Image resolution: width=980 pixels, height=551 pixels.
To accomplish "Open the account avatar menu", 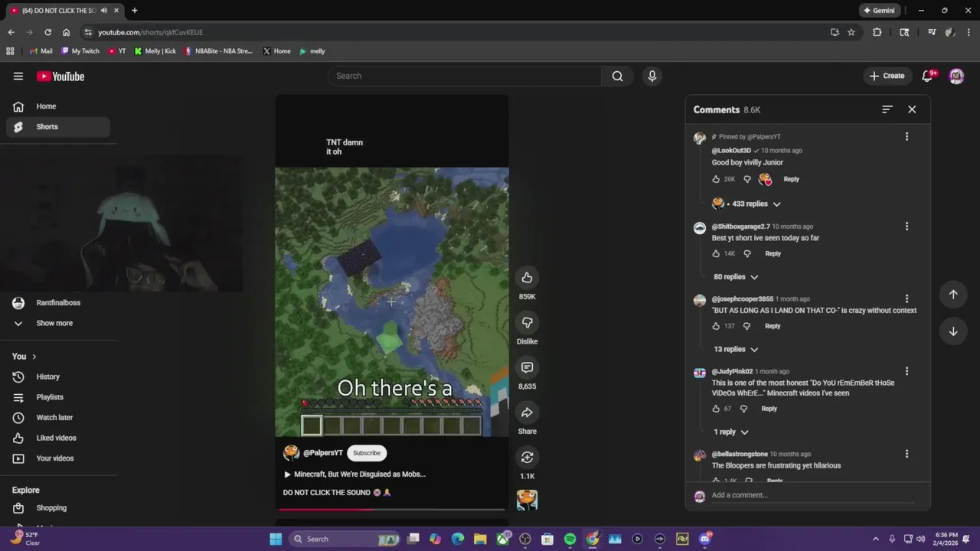I will tap(956, 76).
